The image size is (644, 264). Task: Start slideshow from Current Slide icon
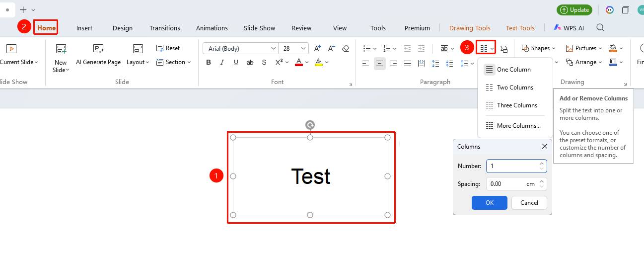point(11,49)
